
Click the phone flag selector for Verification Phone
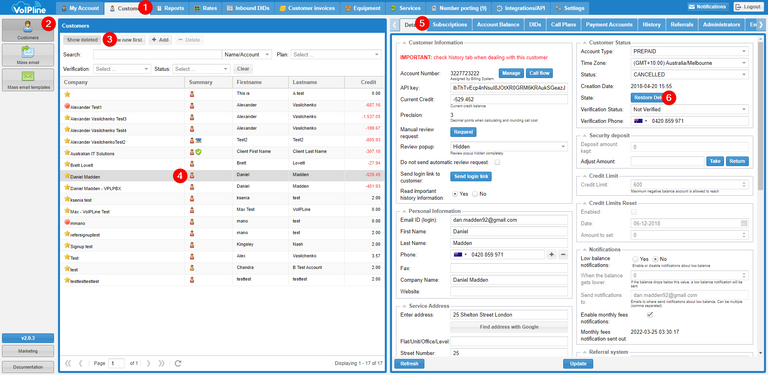[x=640, y=121]
